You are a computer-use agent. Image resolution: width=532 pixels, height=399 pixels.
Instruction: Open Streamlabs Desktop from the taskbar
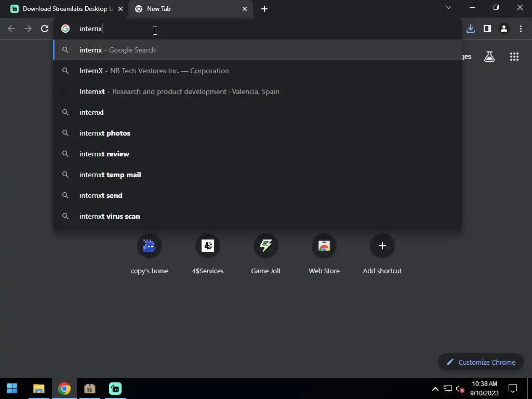[x=115, y=389]
